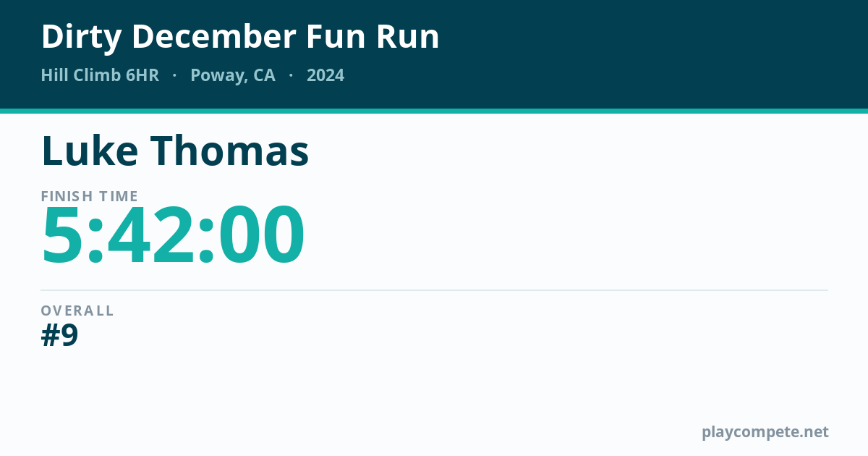Image resolution: width=868 pixels, height=456 pixels.
Task: Click the 2024 year label
Action: pyautogui.click(x=325, y=75)
